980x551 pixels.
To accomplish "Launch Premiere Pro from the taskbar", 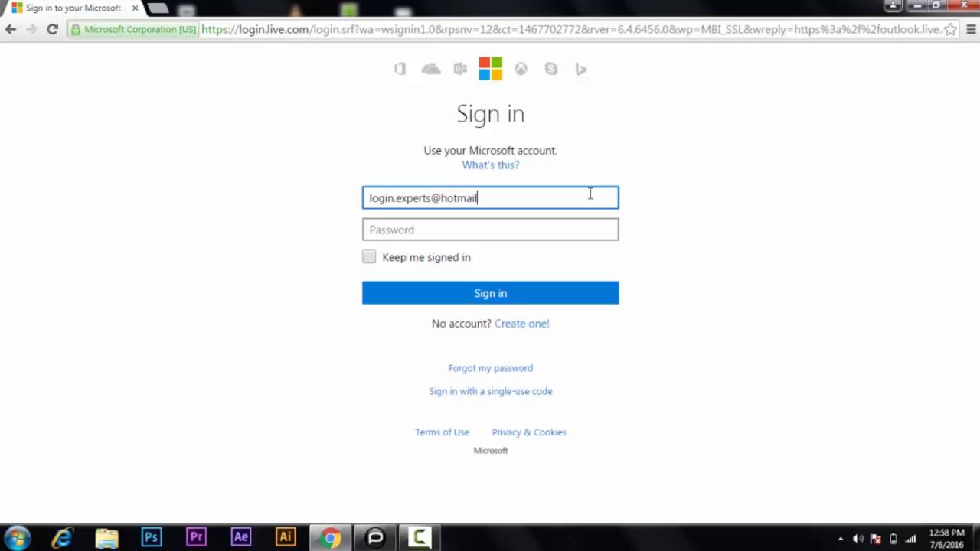I will [196, 538].
